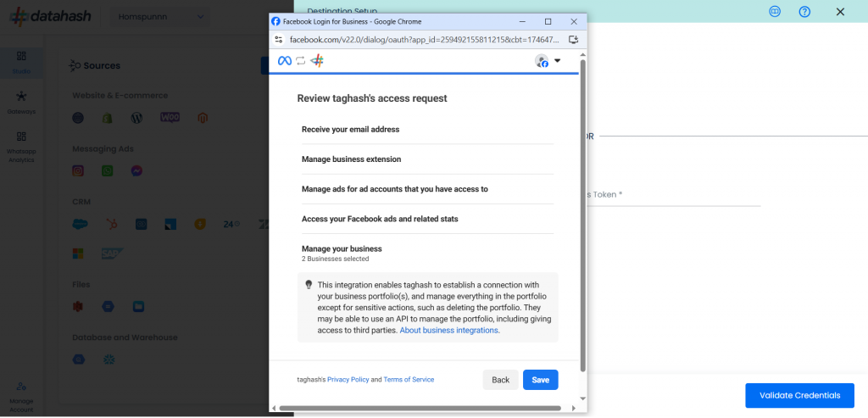
Task: Select the Amazon S3 files icon
Action: pyautogui.click(x=78, y=306)
